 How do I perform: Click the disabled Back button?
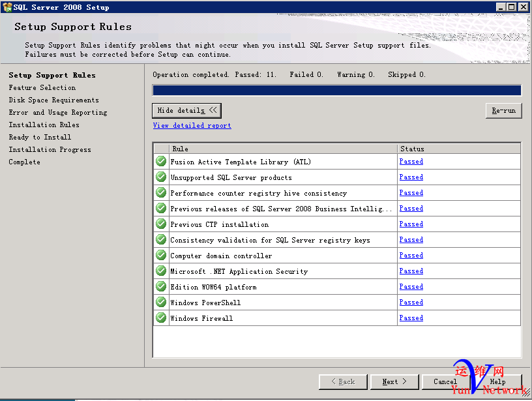coord(343,381)
